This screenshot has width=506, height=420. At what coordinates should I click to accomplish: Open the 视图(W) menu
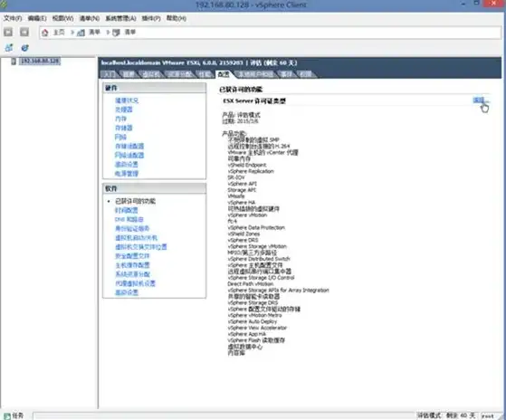pyautogui.click(x=63, y=18)
